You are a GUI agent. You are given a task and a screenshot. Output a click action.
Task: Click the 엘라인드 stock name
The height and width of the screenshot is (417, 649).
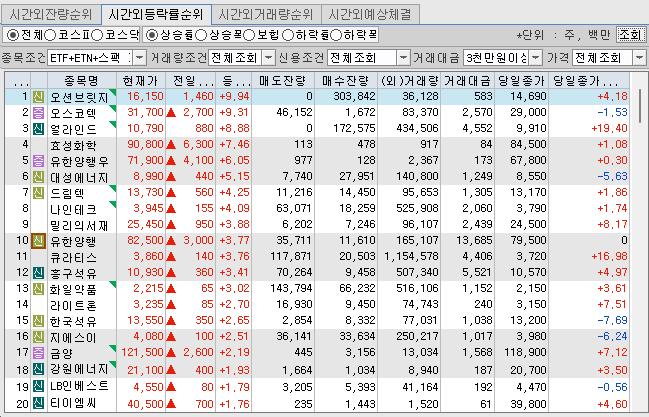pos(73,129)
